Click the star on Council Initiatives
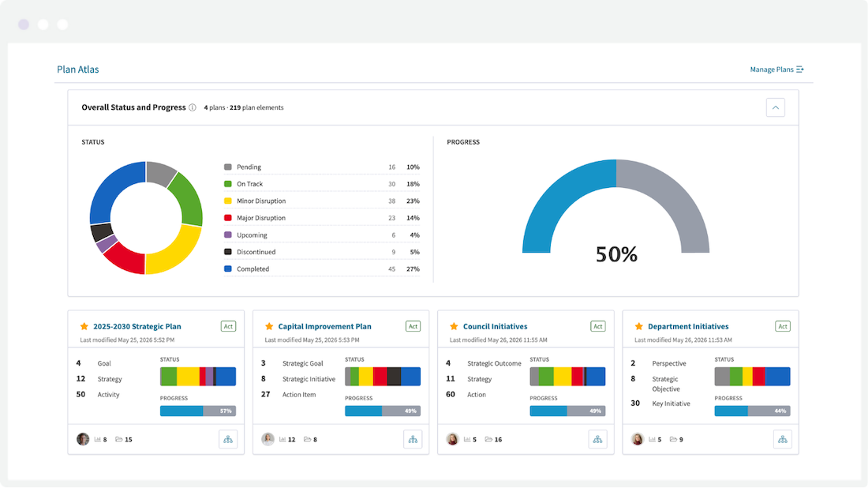The height and width of the screenshot is (488, 868). pos(454,326)
